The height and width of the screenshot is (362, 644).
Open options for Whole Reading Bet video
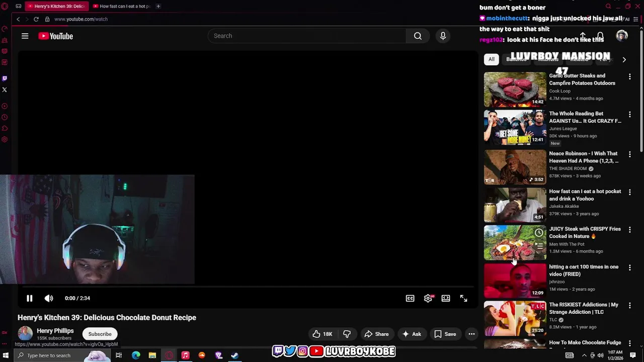coord(629,115)
